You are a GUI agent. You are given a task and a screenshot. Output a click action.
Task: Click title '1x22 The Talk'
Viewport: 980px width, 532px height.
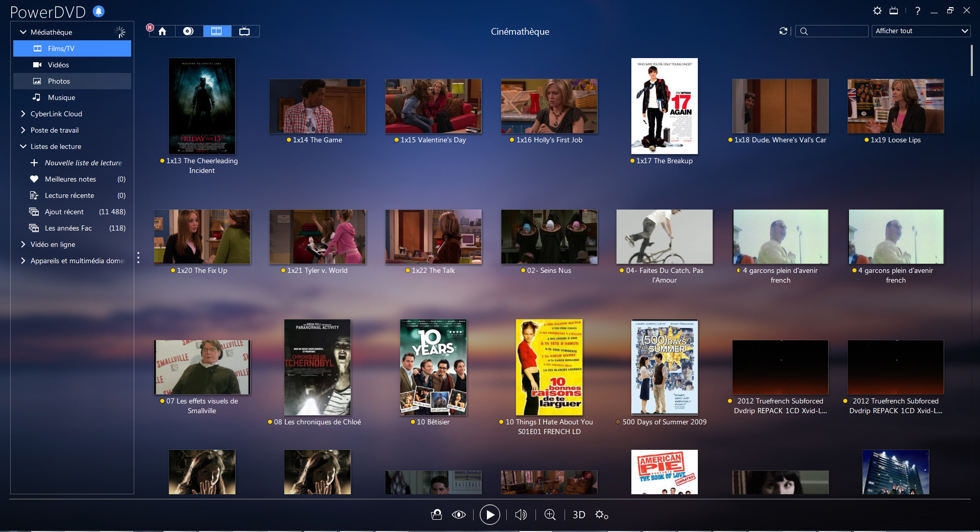(x=433, y=270)
